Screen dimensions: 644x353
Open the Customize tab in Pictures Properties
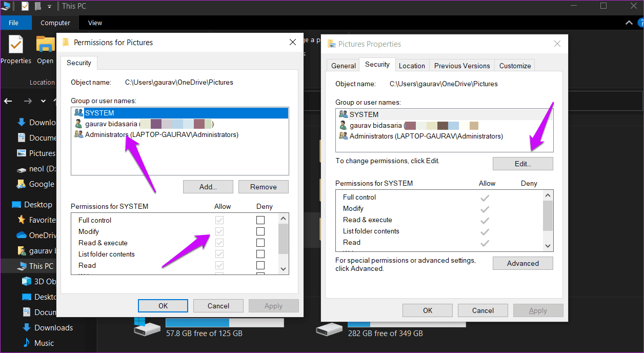click(515, 66)
